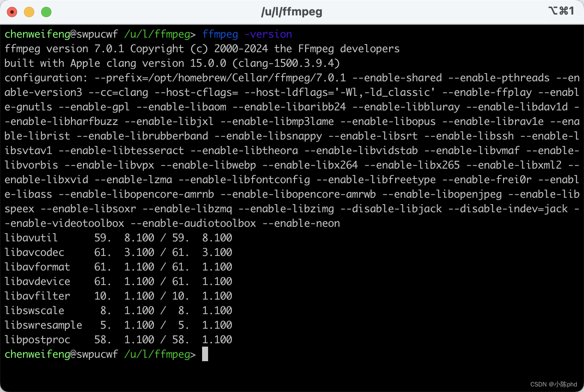Click the '--enable-libtheora' flag
The width and height of the screenshot is (584, 392).
(244, 151)
